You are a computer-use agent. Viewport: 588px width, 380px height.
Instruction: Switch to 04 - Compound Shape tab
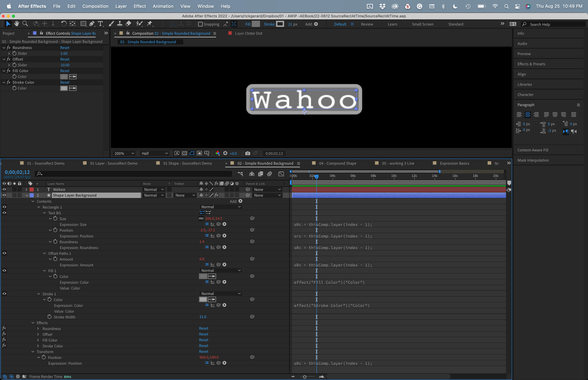coord(337,163)
